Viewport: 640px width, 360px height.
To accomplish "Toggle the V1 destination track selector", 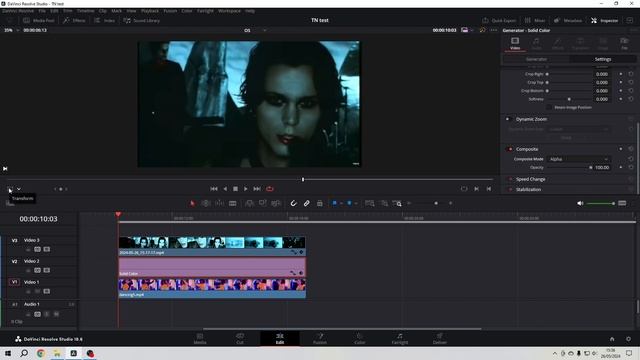I will click(x=14, y=282).
